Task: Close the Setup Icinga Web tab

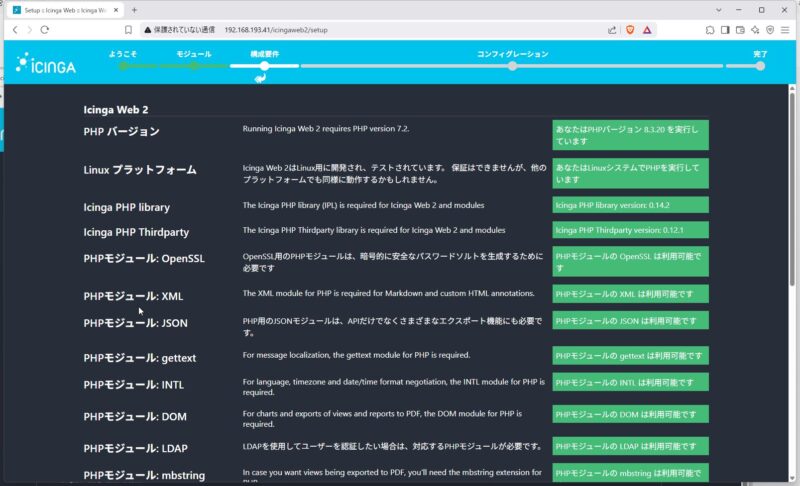Action: tap(116, 10)
